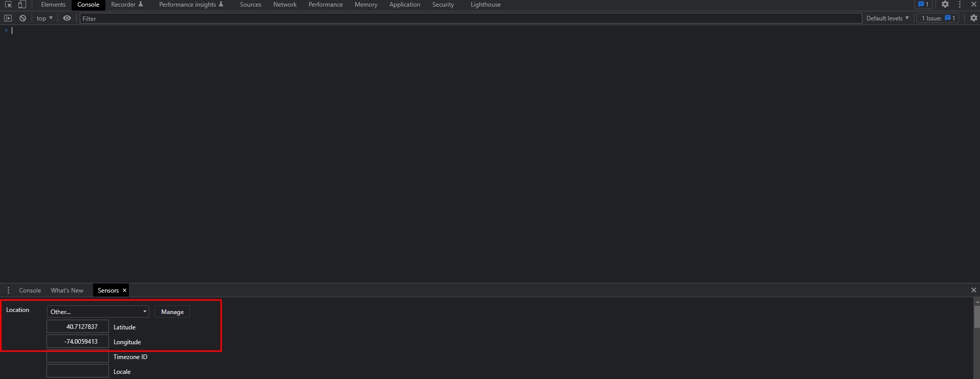Open the Security tab
This screenshot has height=379, width=980.
coord(443,5)
